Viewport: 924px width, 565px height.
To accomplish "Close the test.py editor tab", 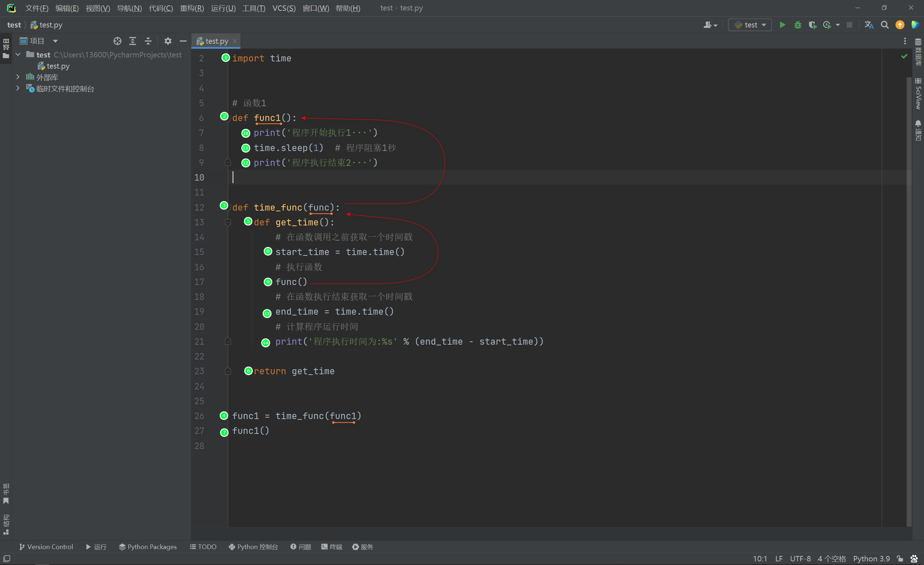I will (235, 41).
